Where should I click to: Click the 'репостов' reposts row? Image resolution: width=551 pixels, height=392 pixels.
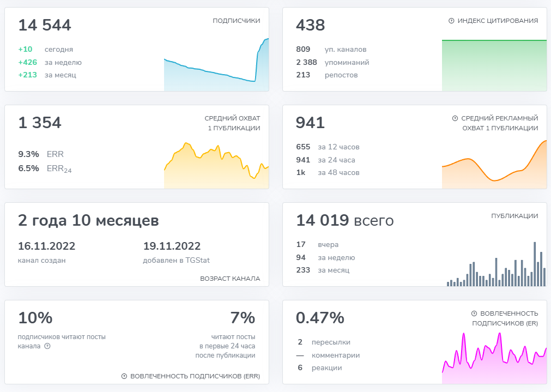pos(327,75)
